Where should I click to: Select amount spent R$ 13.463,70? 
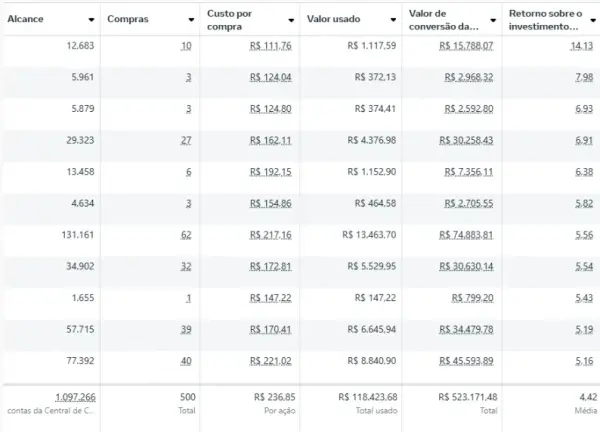click(x=369, y=235)
